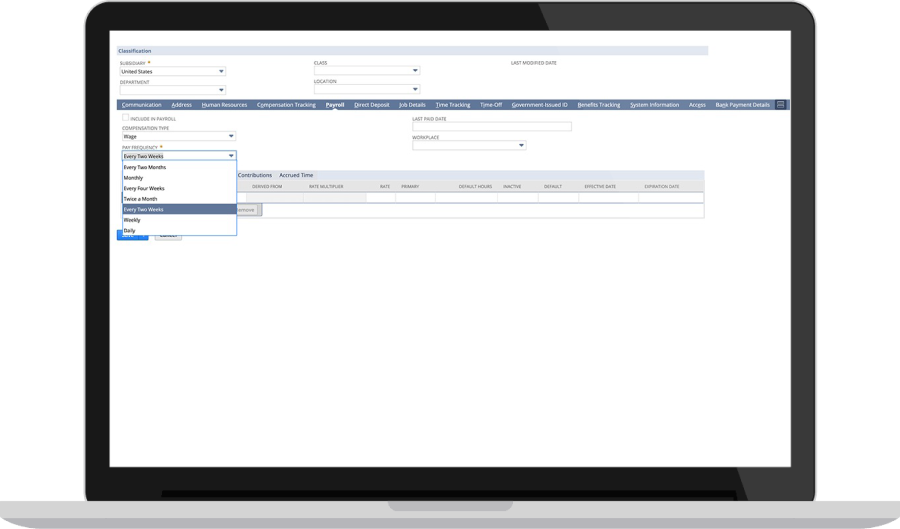
Task: Select the Compensation Tracking tab
Action: coord(286,105)
